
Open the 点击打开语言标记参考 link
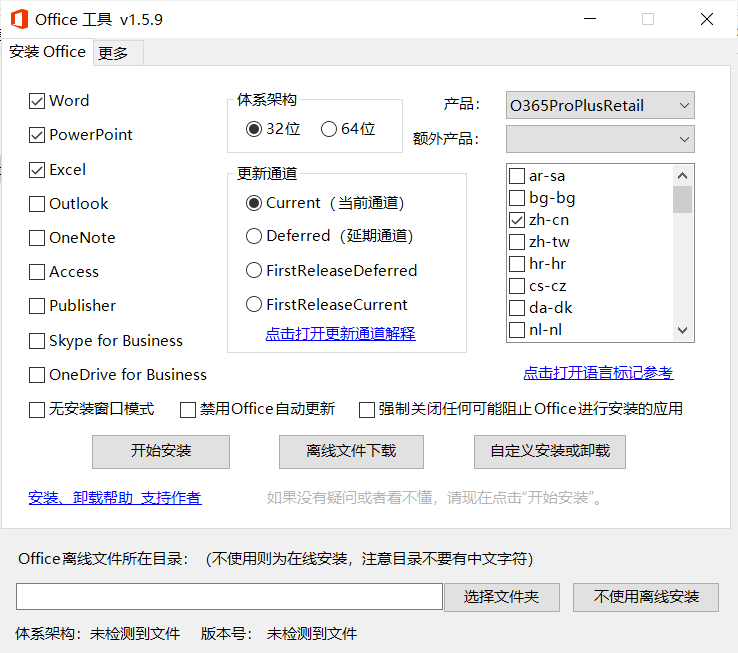point(598,373)
